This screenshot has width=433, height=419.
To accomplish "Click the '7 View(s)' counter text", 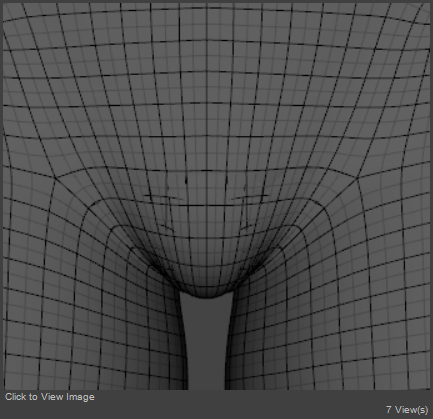I will coord(407,410).
